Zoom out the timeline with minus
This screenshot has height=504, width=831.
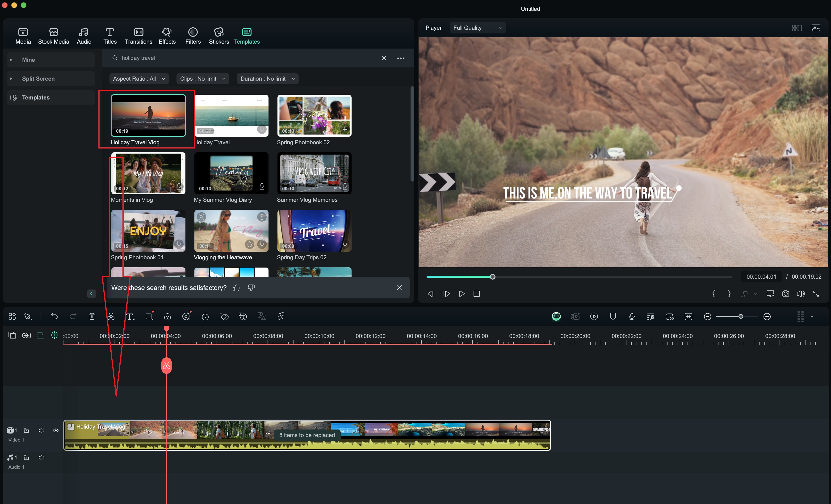point(708,317)
